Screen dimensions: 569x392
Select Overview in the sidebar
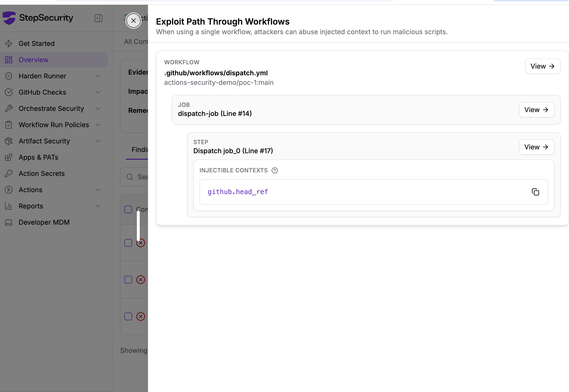pyautogui.click(x=33, y=60)
